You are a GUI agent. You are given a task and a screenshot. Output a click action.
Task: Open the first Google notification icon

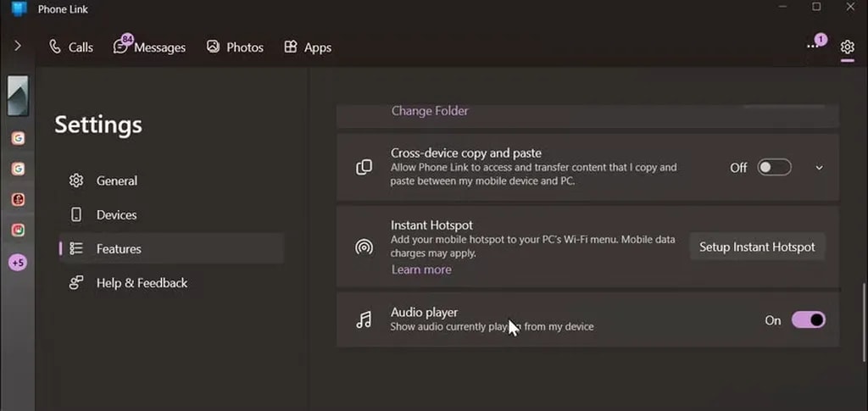click(18, 138)
